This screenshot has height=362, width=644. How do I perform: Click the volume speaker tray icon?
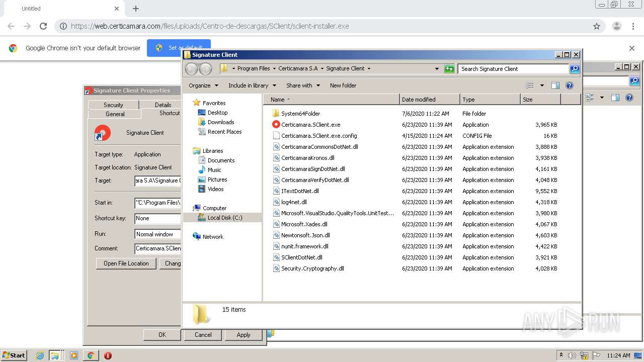(x=572, y=355)
